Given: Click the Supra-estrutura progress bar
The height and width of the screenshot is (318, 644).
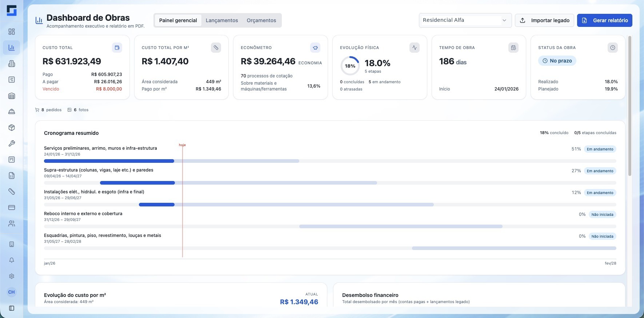Looking at the screenshot, I should coord(330,183).
